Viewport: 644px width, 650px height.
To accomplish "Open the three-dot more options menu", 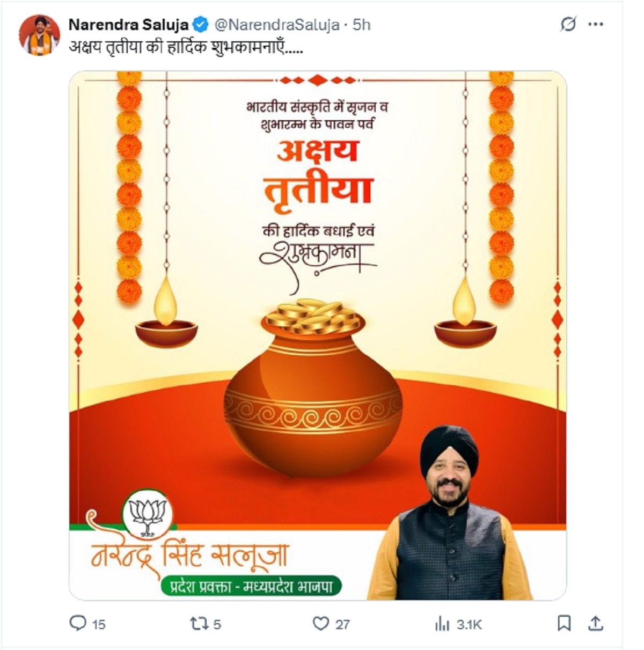I will pyautogui.click(x=596, y=25).
